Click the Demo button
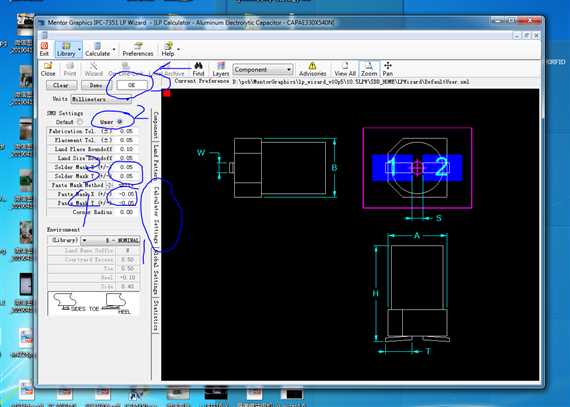Viewport: 570px width, 407px height. click(96, 85)
